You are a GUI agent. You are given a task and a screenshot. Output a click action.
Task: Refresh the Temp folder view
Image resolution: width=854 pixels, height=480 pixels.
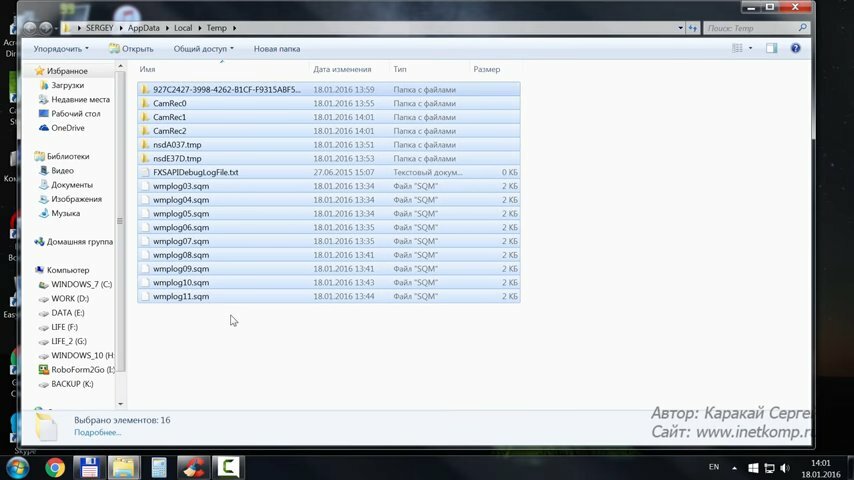692,28
